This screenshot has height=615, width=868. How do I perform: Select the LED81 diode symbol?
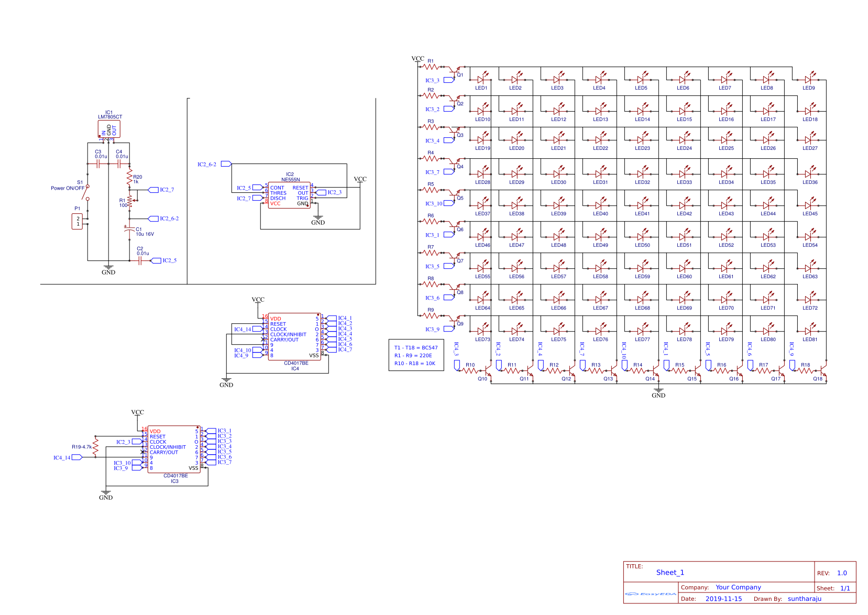808,331
